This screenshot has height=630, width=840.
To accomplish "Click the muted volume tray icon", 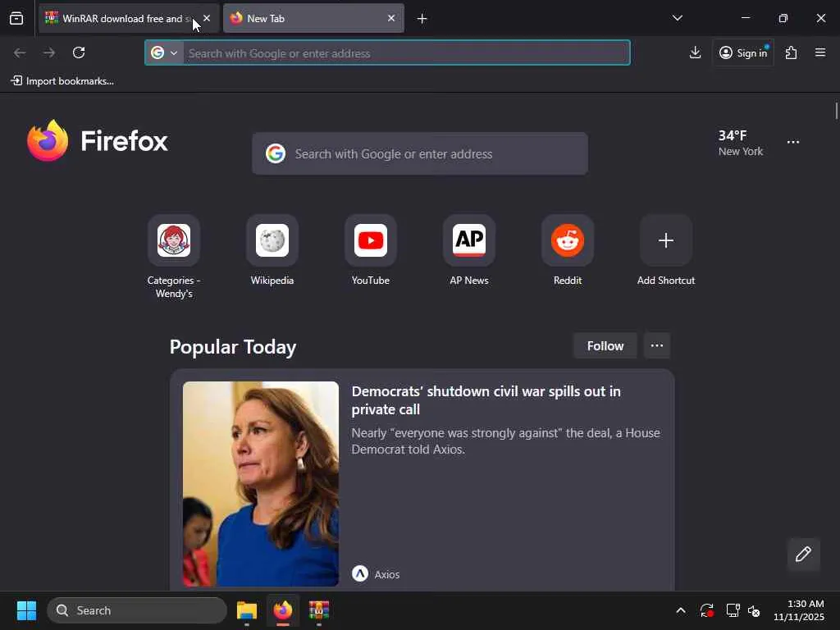I will tap(754, 610).
